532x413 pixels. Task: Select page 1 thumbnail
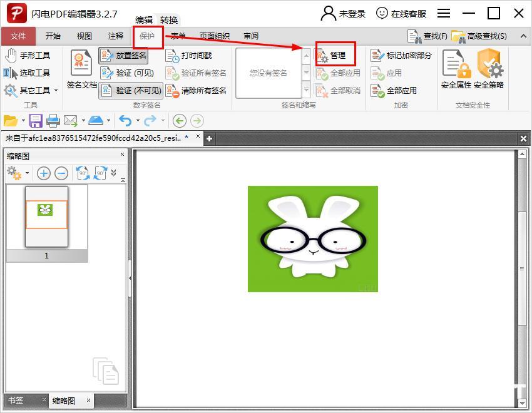[47, 223]
